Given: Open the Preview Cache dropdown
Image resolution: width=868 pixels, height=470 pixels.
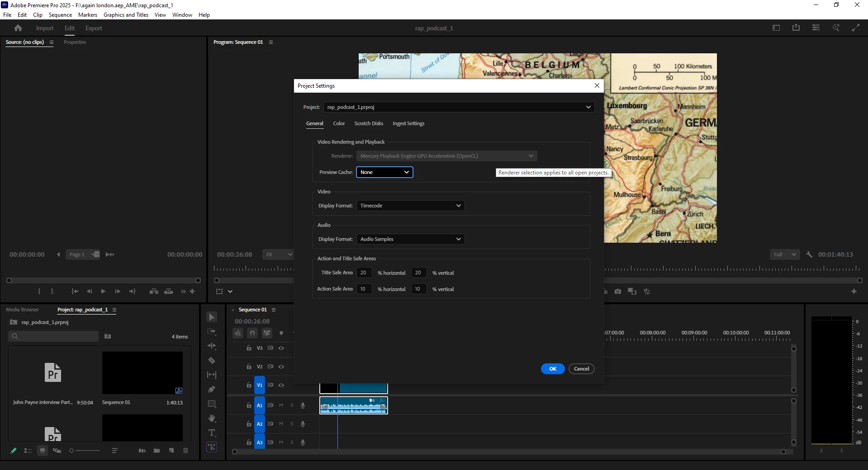Looking at the screenshot, I should point(384,172).
